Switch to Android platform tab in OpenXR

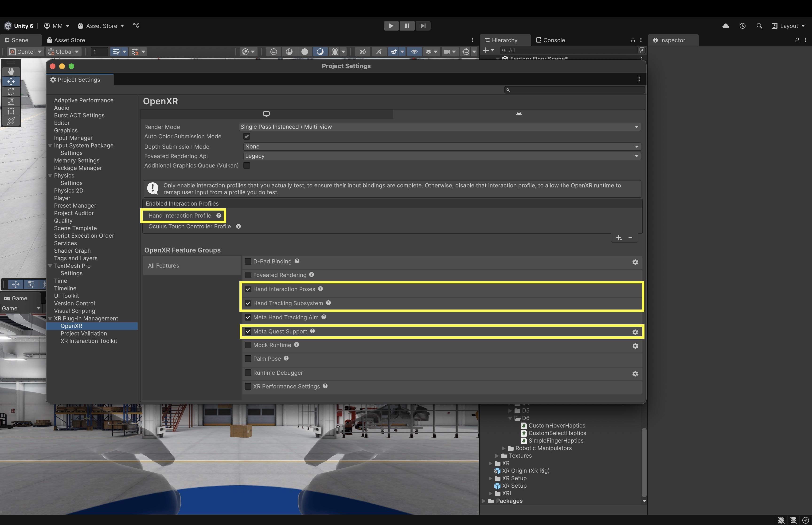[519, 114]
